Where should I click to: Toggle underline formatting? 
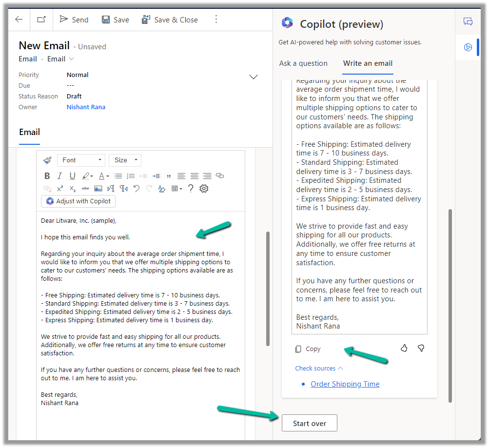(72, 176)
